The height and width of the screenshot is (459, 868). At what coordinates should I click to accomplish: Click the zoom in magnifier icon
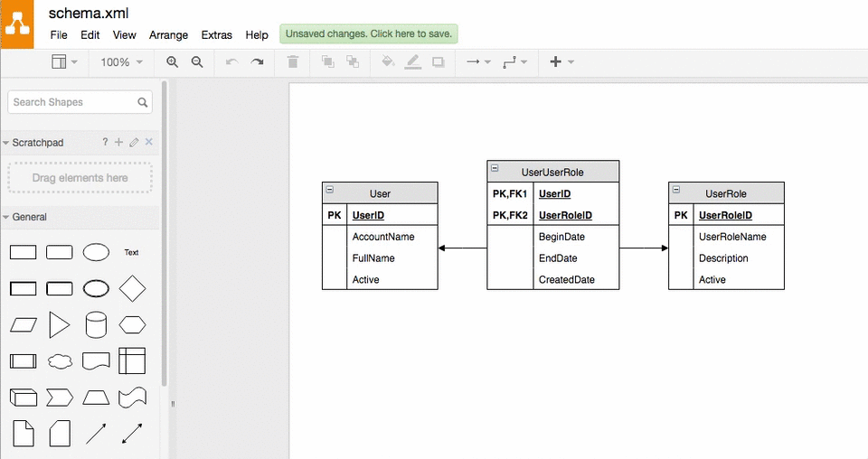[173, 62]
